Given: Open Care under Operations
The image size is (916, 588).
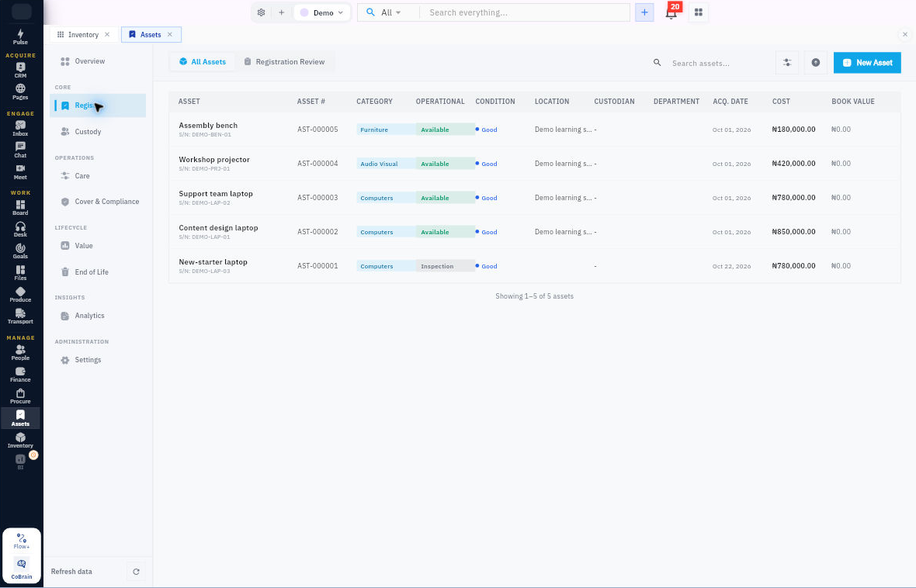Looking at the screenshot, I should click(98, 176).
